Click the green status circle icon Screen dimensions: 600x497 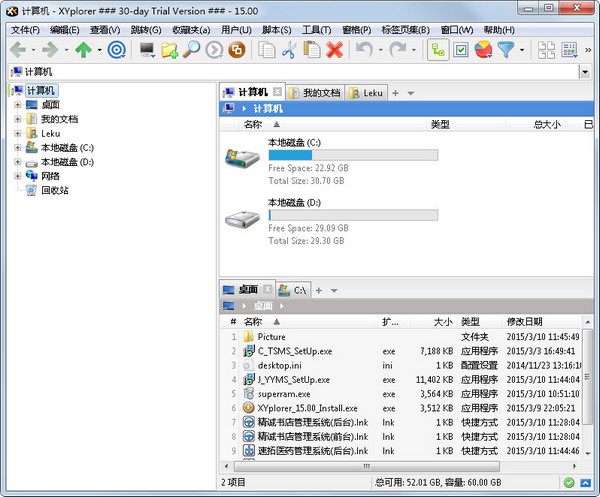pos(569,483)
